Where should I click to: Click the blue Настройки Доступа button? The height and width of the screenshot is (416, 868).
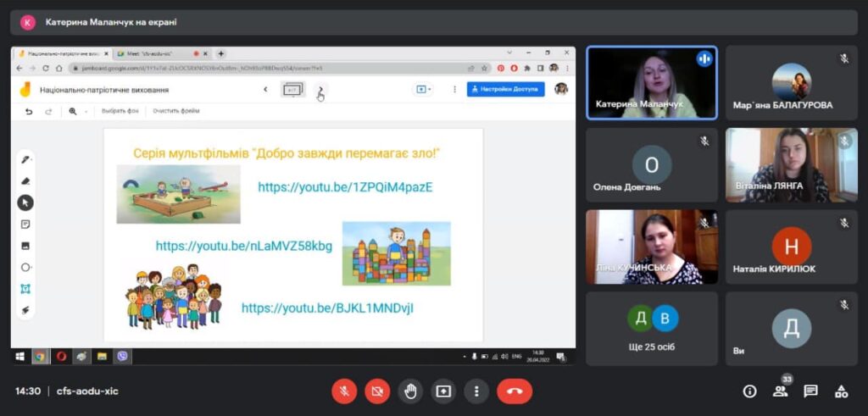[x=505, y=89]
